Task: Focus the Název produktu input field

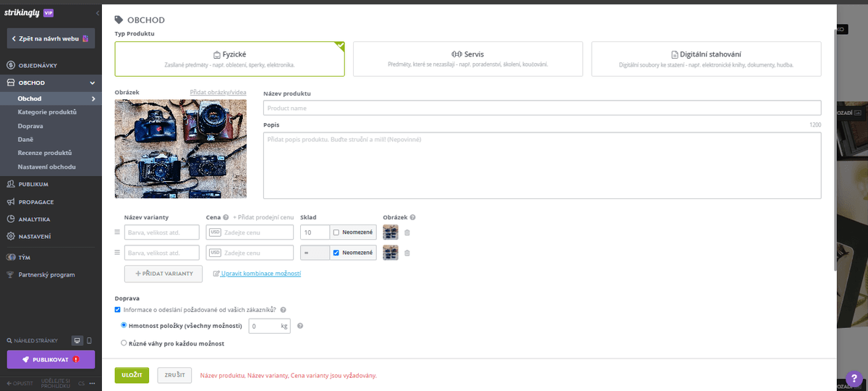Action: pos(542,108)
